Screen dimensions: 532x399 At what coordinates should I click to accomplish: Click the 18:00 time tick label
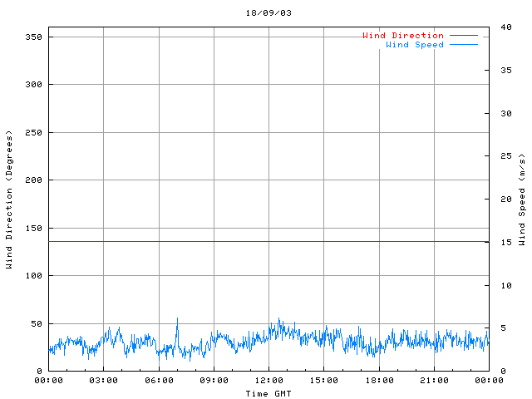coord(379,381)
